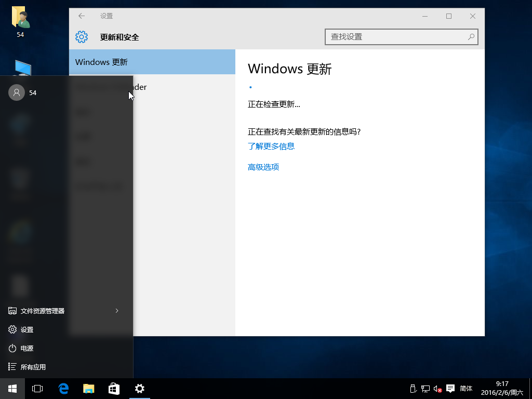Click the 了解更多信息 link

(271, 147)
